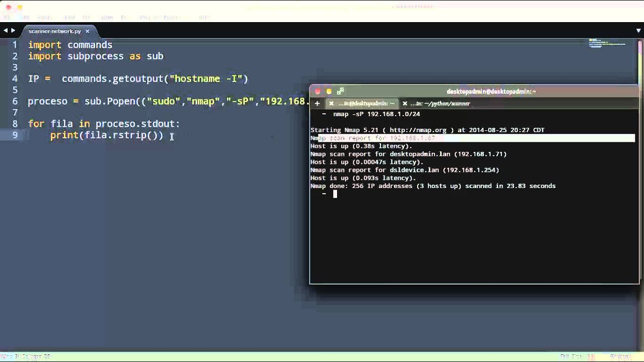Click the word 'commands' on line 1
The width and height of the screenshot is (644, 362).
point(90,45)
